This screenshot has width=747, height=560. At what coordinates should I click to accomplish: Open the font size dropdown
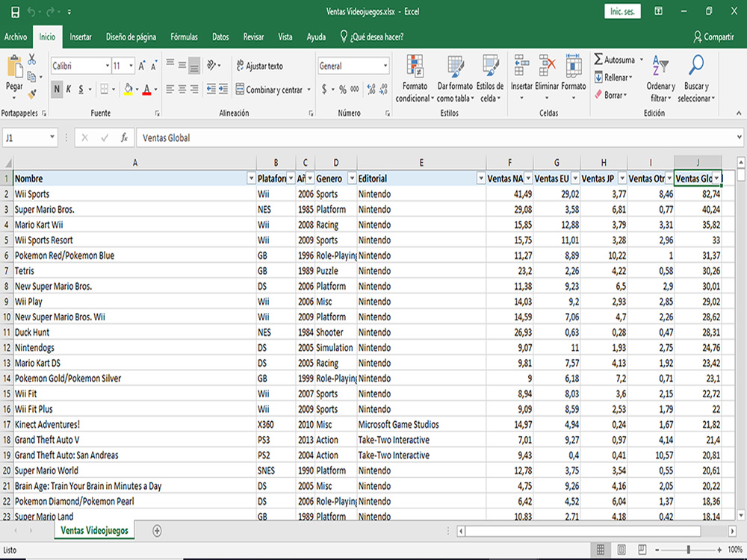click(x=131, y=66)
